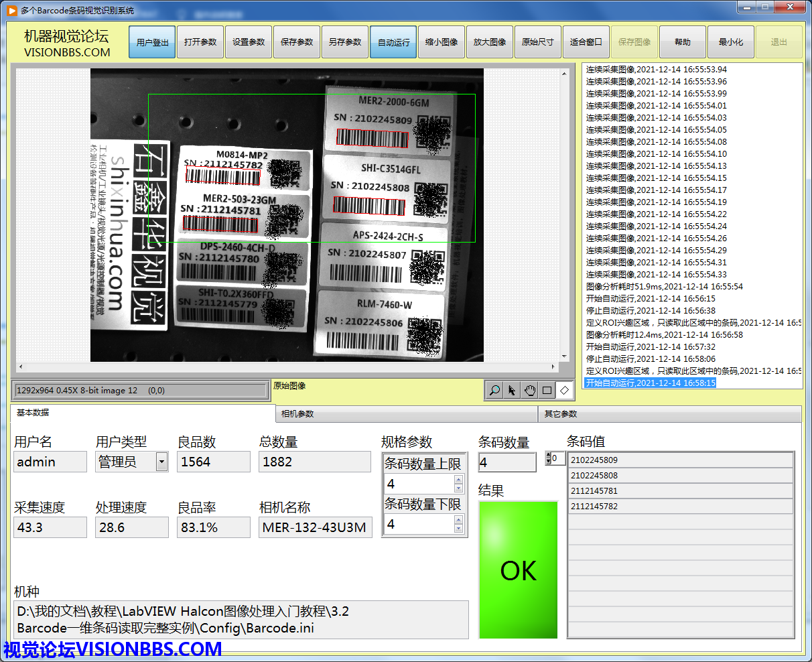Select the arrow pointer tool
812x662 pixels.
click(x=512, y=390)
